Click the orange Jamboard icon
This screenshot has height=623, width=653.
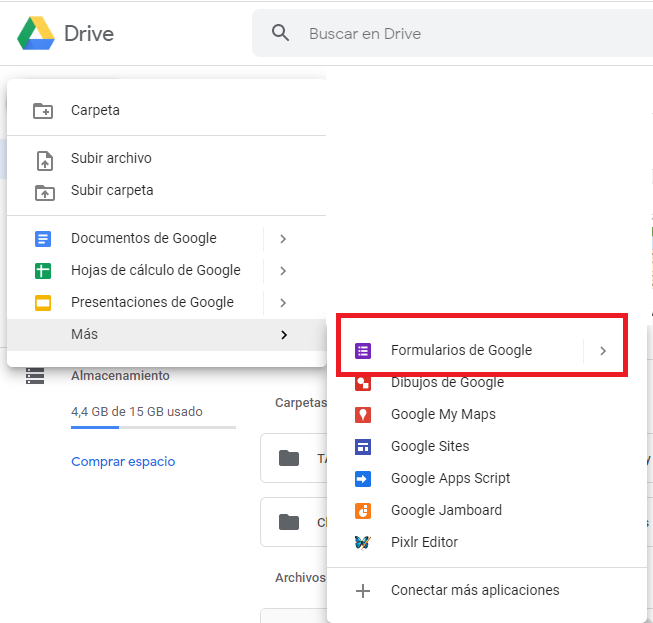363,511
